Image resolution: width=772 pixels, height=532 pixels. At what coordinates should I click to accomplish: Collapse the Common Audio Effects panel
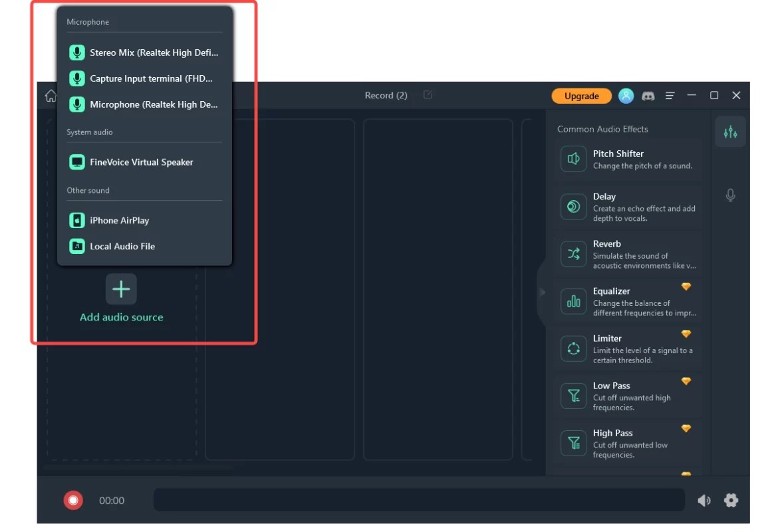pyautogui.click(x=543, y=291)
